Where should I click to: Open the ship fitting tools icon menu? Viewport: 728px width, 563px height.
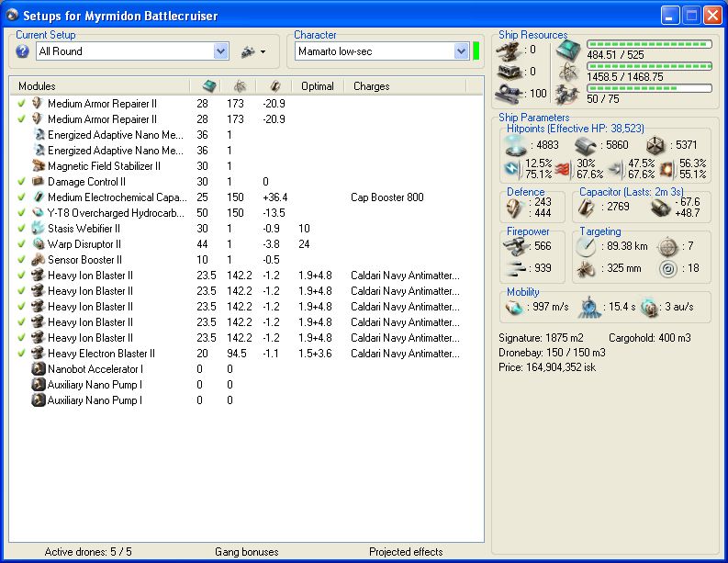tap(246, 51)
